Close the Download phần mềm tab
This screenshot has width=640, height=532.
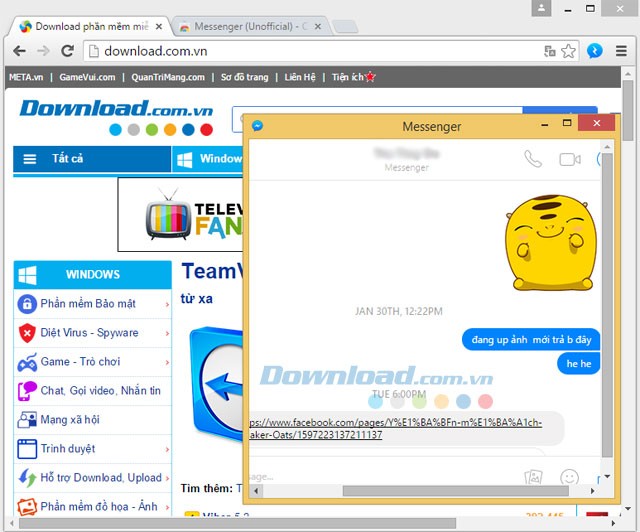point(159,27)
